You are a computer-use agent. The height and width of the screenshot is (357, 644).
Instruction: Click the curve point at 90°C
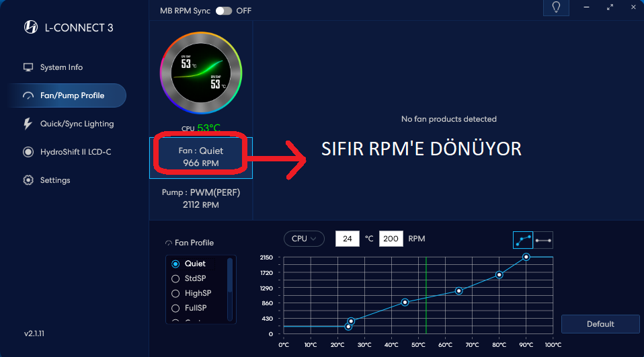click(526, 257)
